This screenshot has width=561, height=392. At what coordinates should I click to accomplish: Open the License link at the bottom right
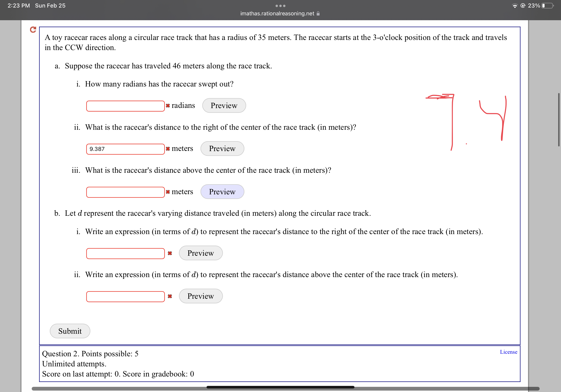(508, 352)
